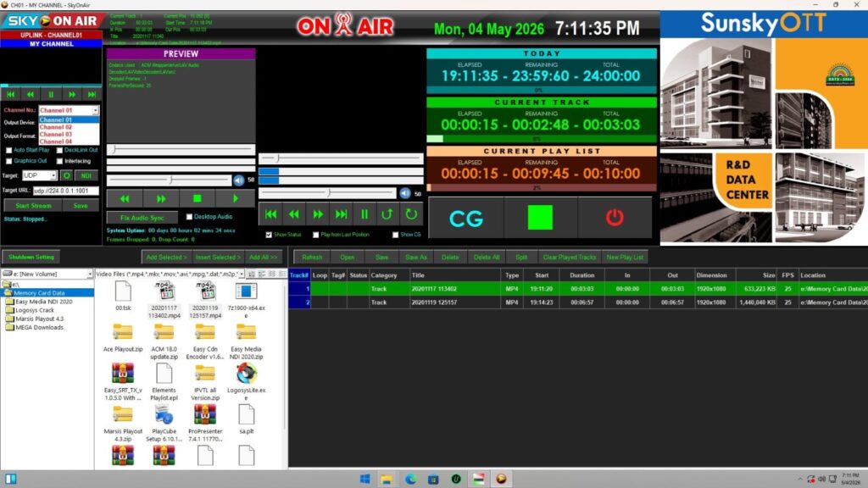Pause the main on-air player
The image size is (868, 488).
pos(364,214)
